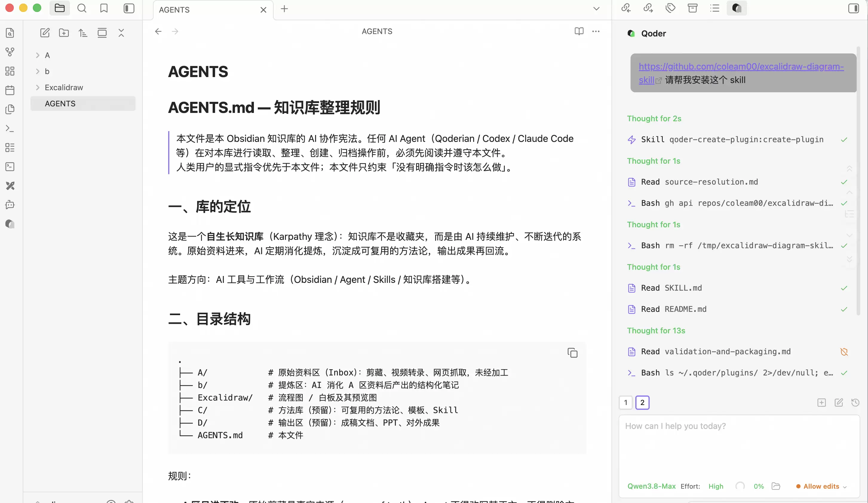Expand 'Thought for 13s' block
Viewport: 868px width, 503px height.
pyautogui.click(x=656, y=331)
